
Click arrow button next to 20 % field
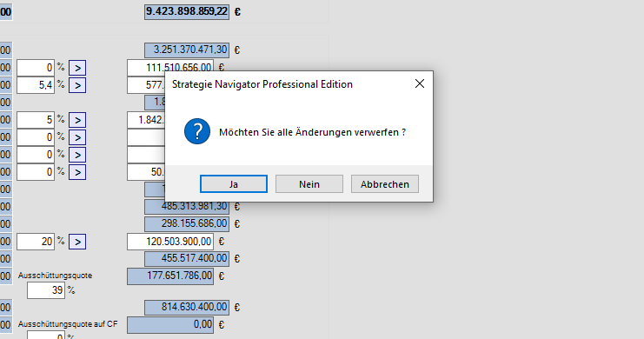click(77, 242)
